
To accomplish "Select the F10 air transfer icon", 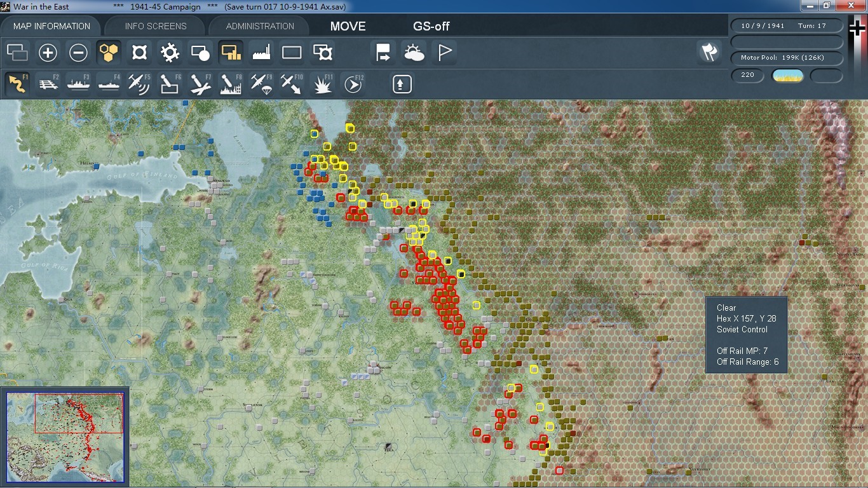I will point(292,84).
